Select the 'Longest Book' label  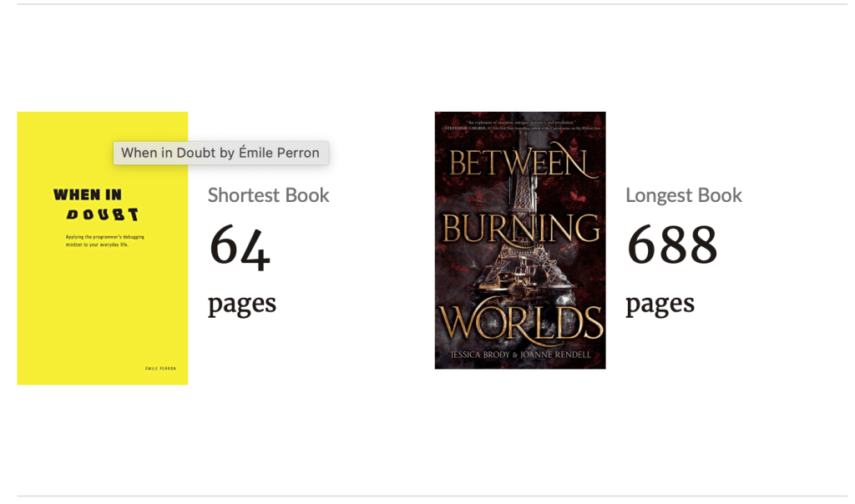(683, 195)
